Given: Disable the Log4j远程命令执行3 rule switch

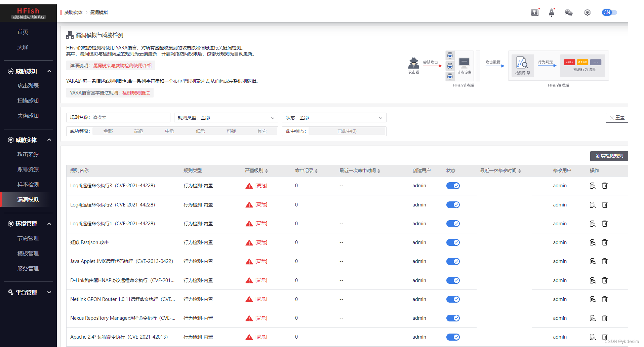Looking at the screenshot, I should click(x=453, y=186).
